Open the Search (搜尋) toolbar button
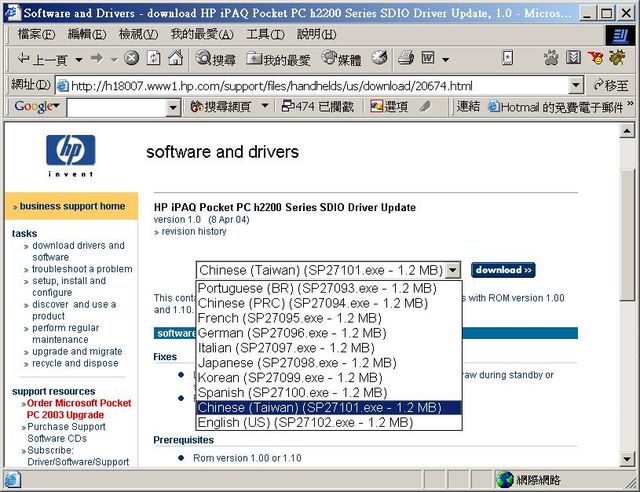Image resolution: width=640 pixels, height=492 pixels. [x=216, y=59]
